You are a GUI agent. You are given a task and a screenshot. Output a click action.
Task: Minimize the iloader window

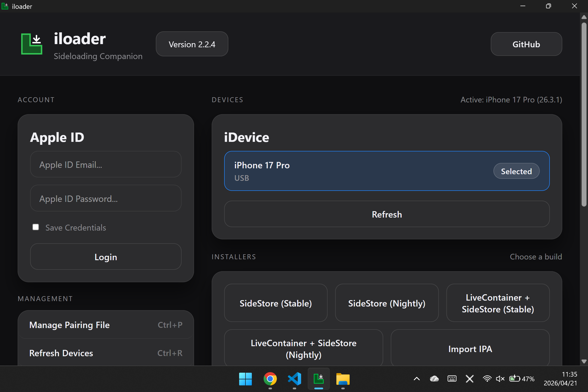(x=523, y=6)
